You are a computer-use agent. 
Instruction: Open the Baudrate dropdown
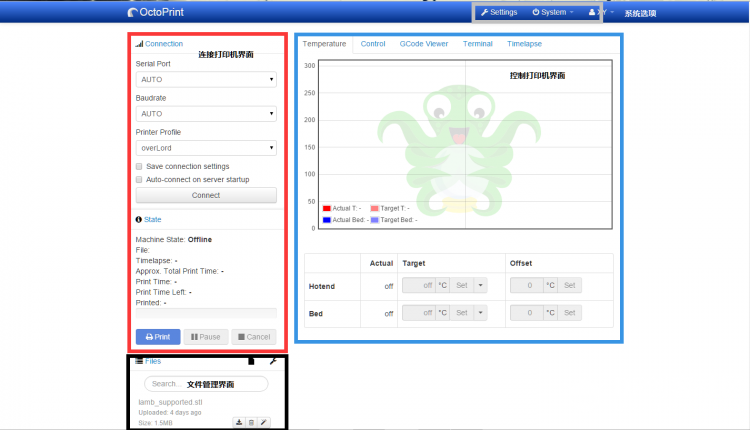point(206,114)
